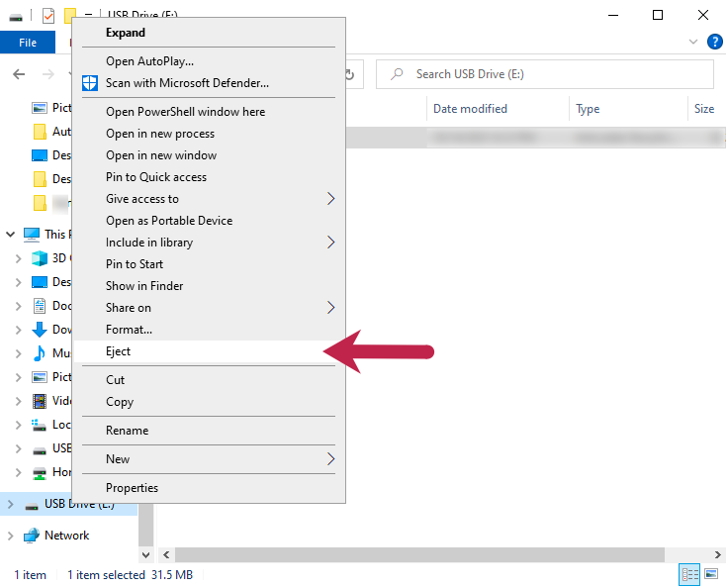Click the New folder quick access icon

[69, 16]
